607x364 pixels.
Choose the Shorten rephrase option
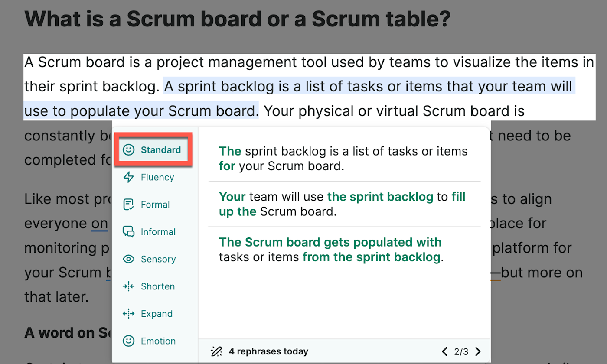157,286
